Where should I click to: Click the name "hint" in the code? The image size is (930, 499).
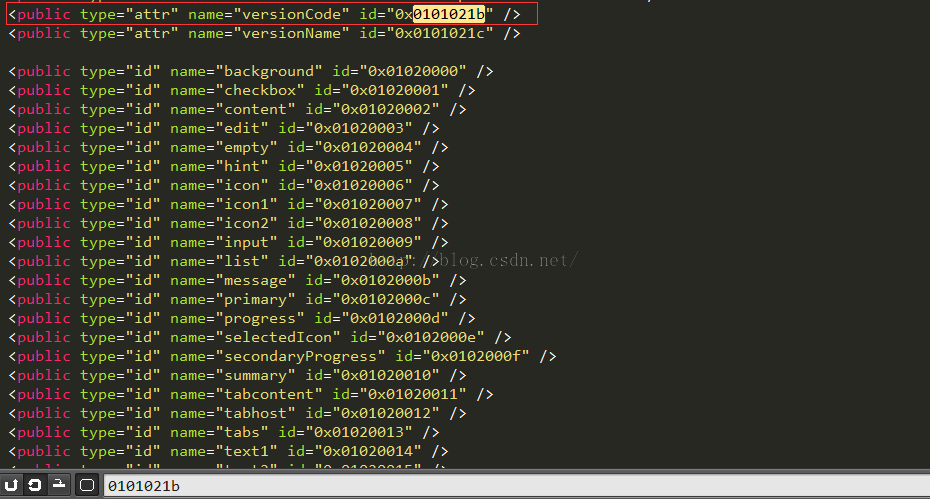pos(242,166)
